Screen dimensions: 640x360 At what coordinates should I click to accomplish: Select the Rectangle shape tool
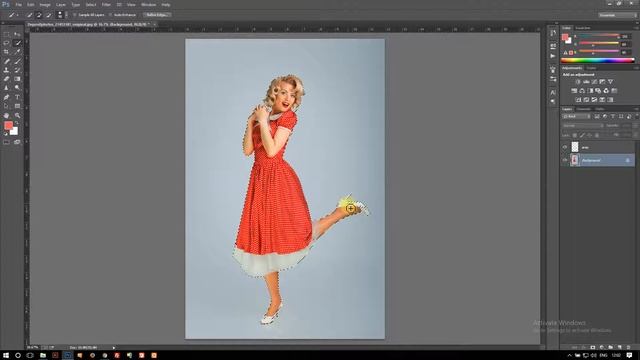(x=17, y=106)
